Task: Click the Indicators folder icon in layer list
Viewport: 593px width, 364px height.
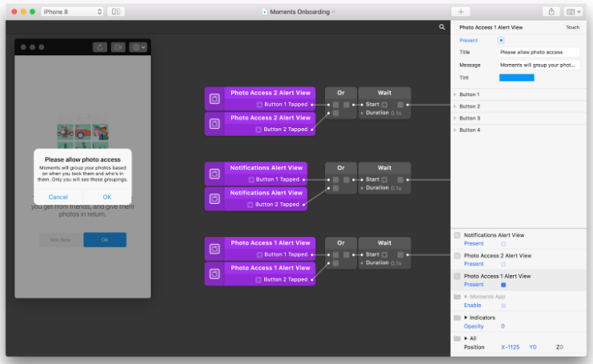Action: click(457, 318)
